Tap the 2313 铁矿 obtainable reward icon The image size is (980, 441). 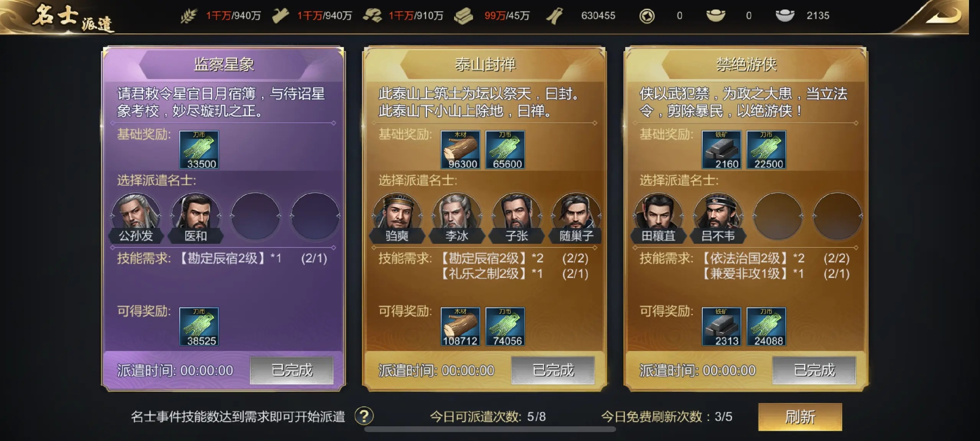point(721,327)
